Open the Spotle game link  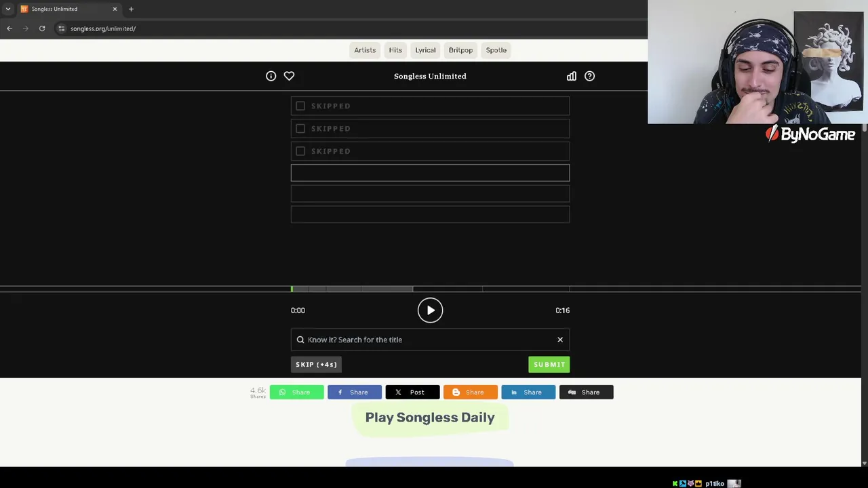tap(496, 50)
